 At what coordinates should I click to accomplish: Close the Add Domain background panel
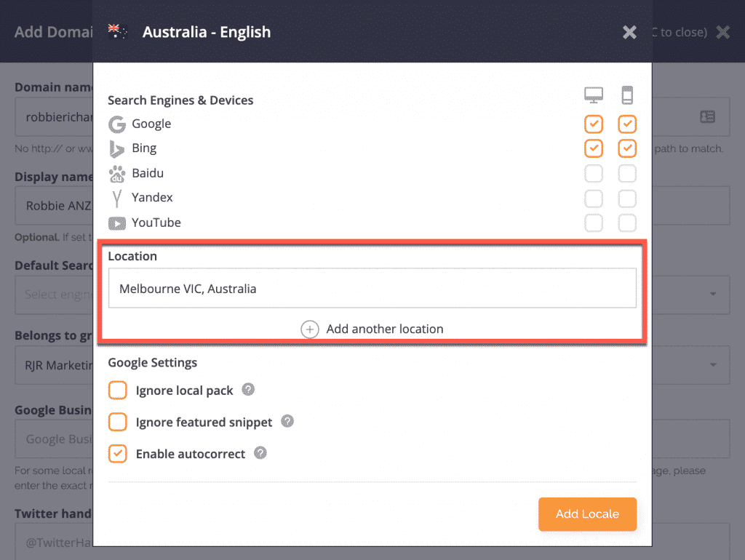tap(722, 32)
